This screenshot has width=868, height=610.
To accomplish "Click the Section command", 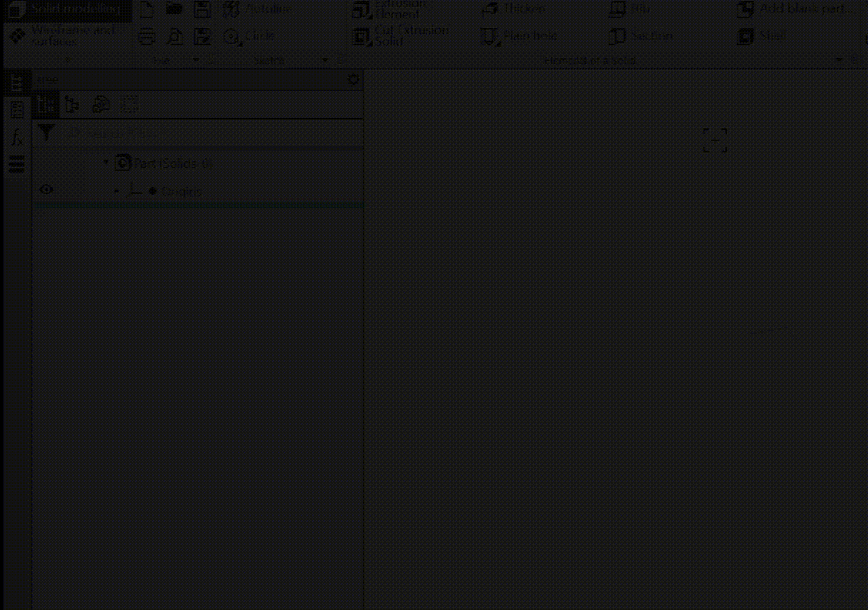I will (x=641, y=36).
